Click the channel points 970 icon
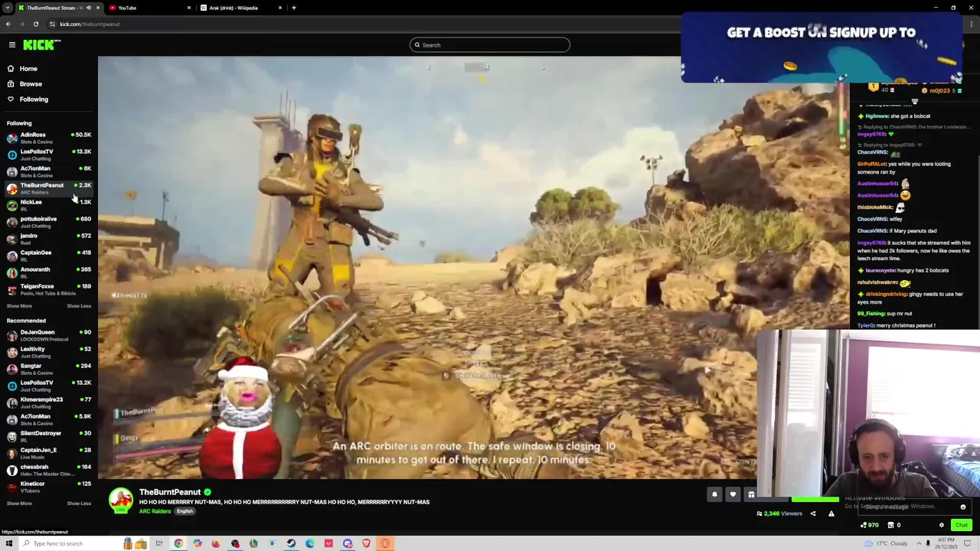Viewport: 980px width, 551px height. point(869,525)
